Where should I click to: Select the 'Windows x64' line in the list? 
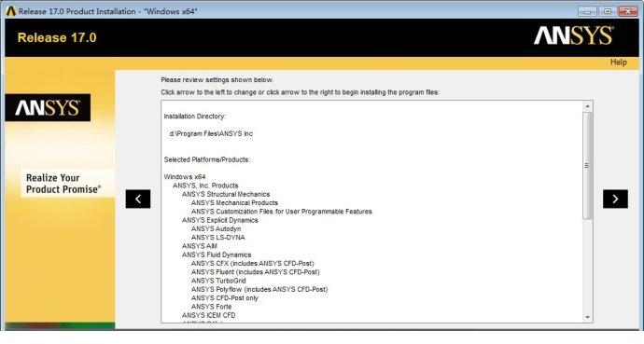click(185, 177)
